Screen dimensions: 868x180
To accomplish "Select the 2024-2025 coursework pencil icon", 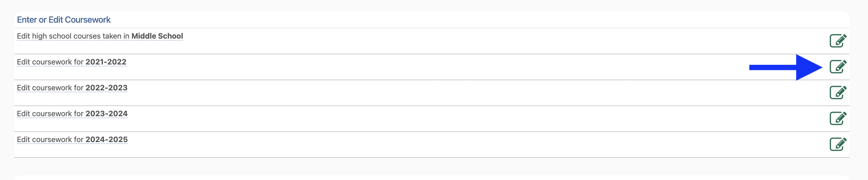I will click(838, 144).
